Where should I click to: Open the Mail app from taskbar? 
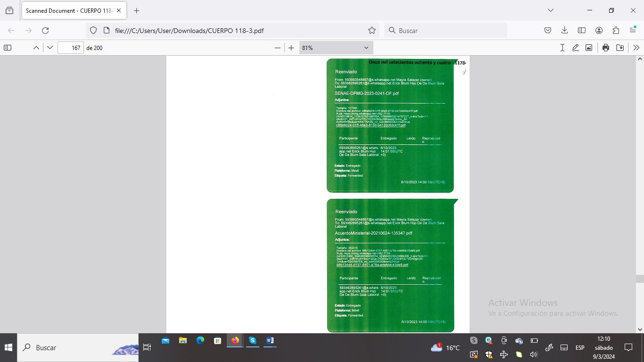(x=165, y=340)
